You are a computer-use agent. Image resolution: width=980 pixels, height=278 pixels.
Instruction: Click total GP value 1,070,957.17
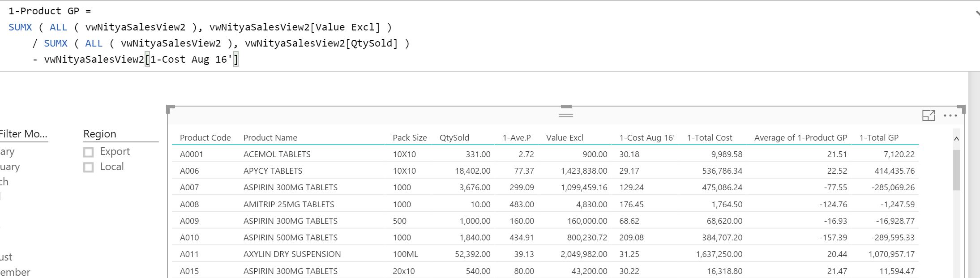891,254
